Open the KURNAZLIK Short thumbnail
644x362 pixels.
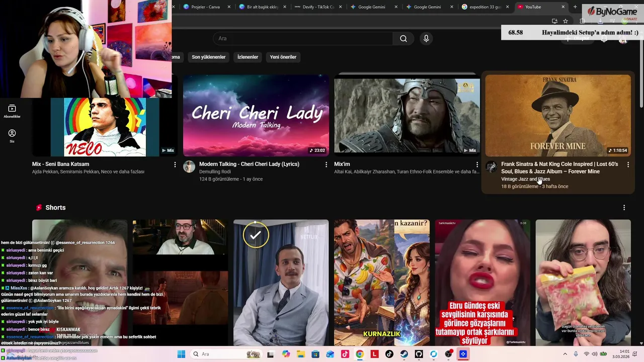382,283
